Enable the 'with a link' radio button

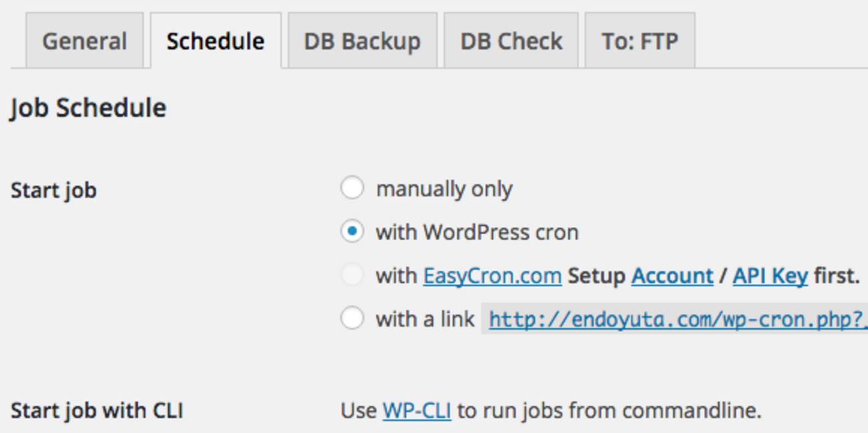pyautogui.click(x=353, y=319)
